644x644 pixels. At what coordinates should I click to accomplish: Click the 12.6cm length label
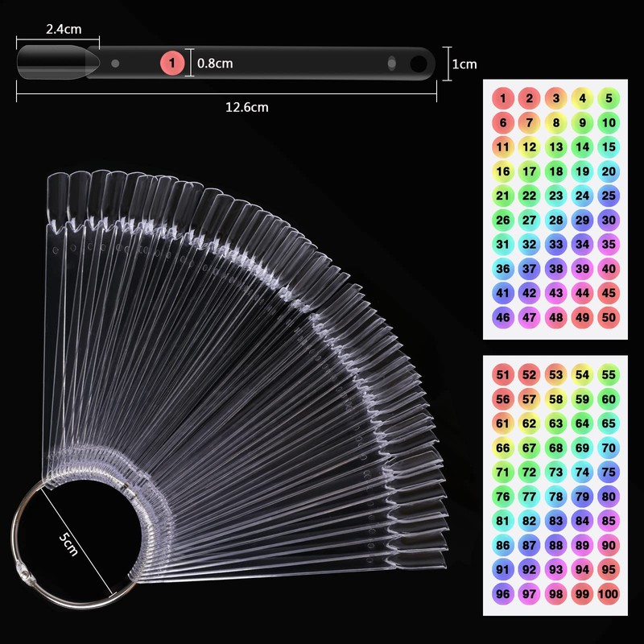point(246,107)
